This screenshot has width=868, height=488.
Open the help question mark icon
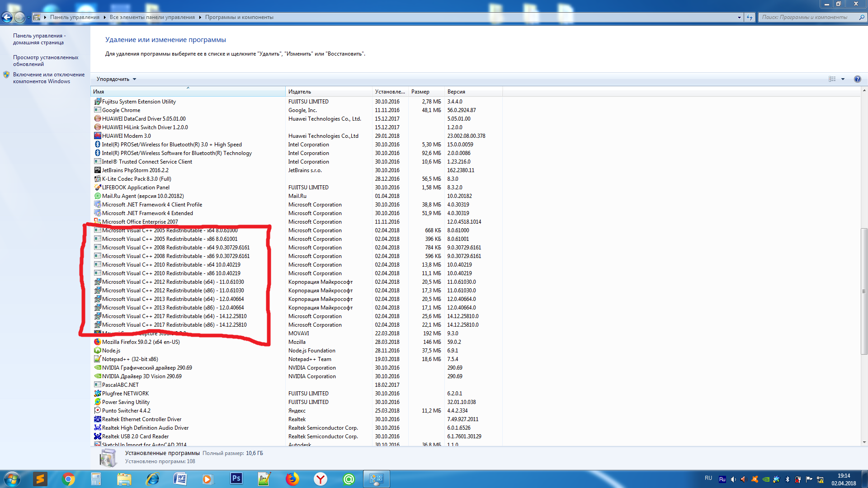coord(857,79)
